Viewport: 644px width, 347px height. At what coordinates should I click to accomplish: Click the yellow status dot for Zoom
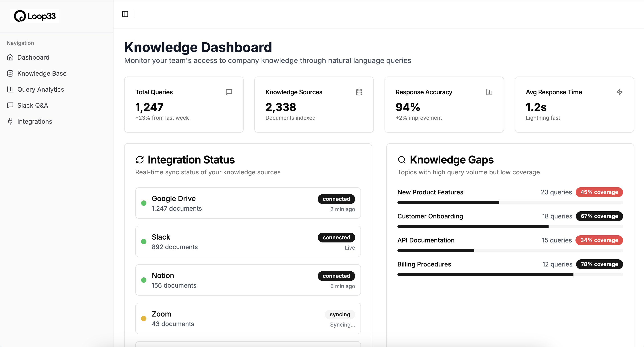[144, 319]
